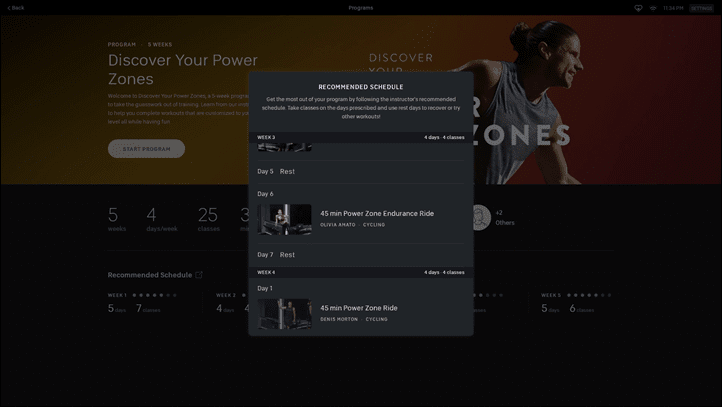The width and height of the screenshot is (722, 407).
Task: Click the Day 6 label
Action: (265, 194)
